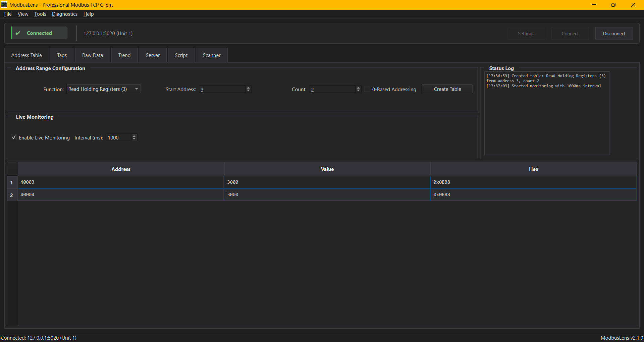
Task: Click the ModbusLens v2.1.0 version label
Action: tap(622, 338)
